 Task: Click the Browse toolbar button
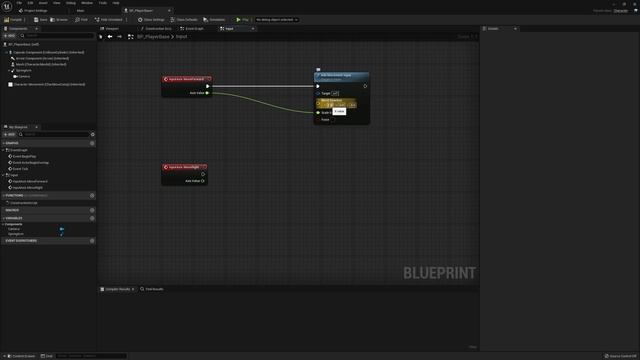[59, 20]
